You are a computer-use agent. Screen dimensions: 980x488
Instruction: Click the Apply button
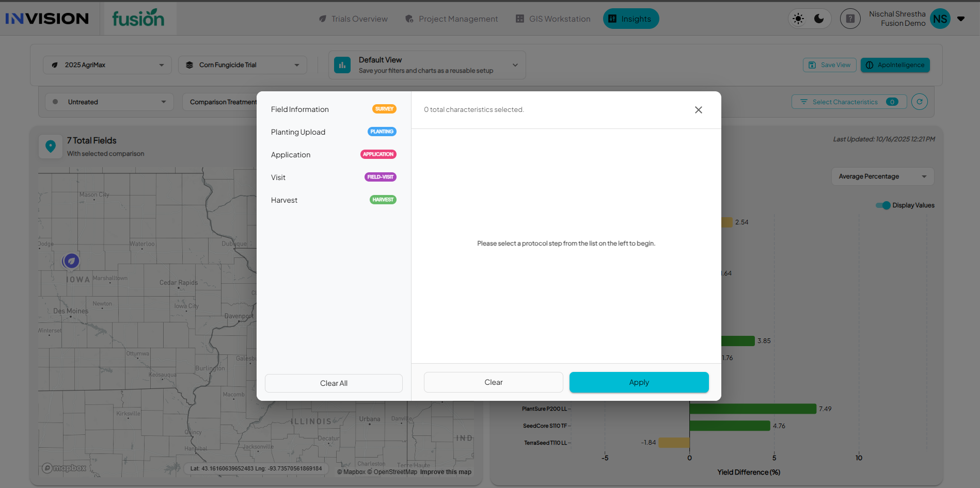(x=639, y=382)
